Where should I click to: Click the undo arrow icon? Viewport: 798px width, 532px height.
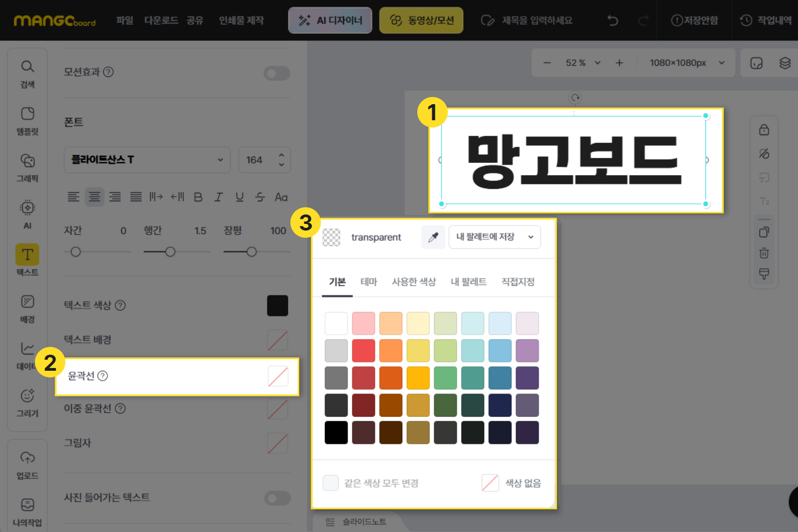(x=613, y=21)
